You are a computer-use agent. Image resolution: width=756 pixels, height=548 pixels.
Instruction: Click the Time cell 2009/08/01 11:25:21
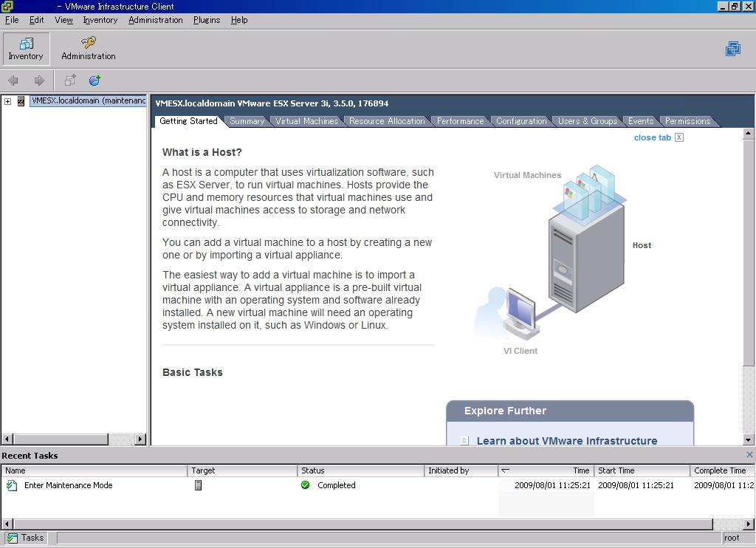[552, 485]
